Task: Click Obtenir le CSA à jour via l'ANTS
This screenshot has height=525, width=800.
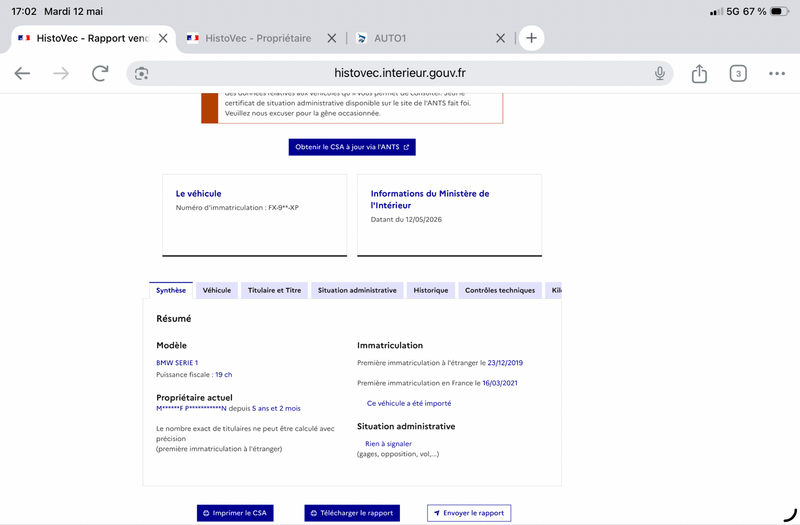Action: click(x=352, y=147)
